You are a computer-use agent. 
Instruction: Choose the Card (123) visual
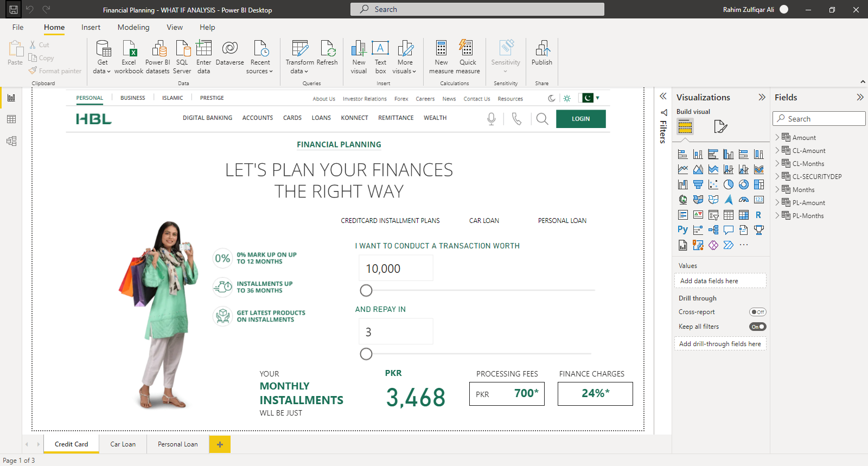759,200
